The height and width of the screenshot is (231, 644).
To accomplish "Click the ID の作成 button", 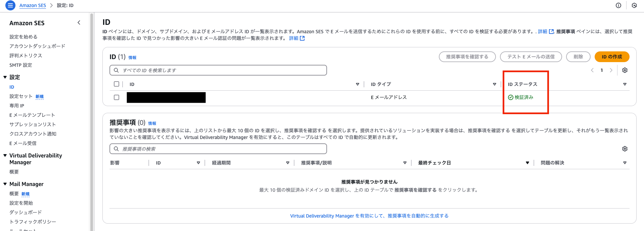I will tap(611, 57).
